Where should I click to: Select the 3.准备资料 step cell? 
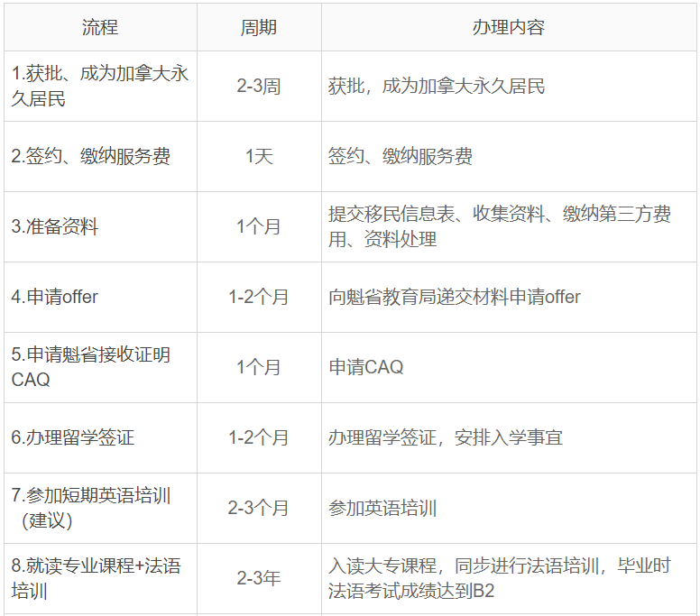(x=55, y=227)
